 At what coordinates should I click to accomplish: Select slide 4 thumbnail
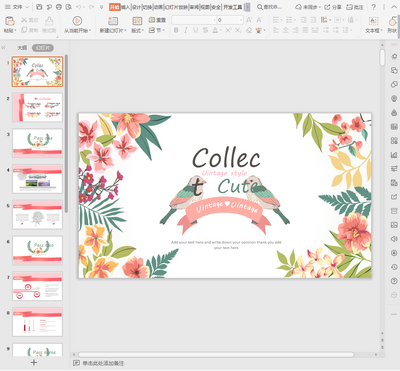click(37, 179)
